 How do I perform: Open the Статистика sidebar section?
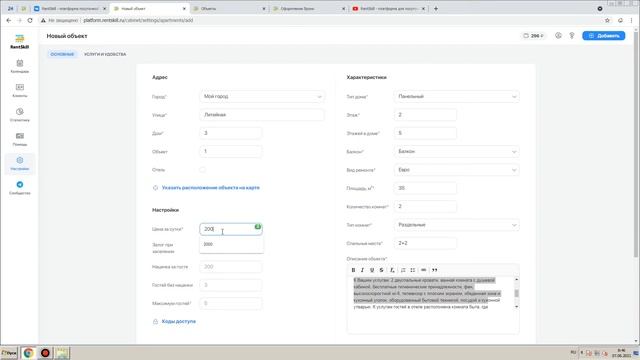pos(20,115)
